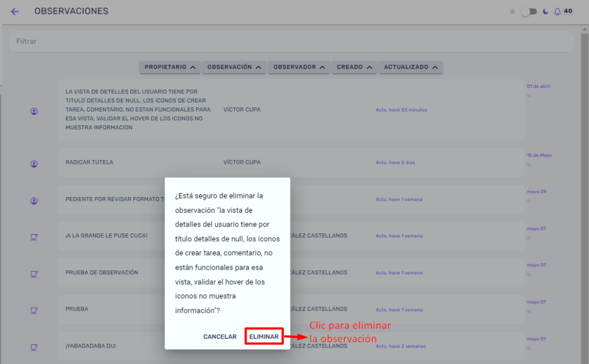The height and width of the screenshot is (364, 589).
Task: Click the confirmation question text in the dialog
Action: 227,253
